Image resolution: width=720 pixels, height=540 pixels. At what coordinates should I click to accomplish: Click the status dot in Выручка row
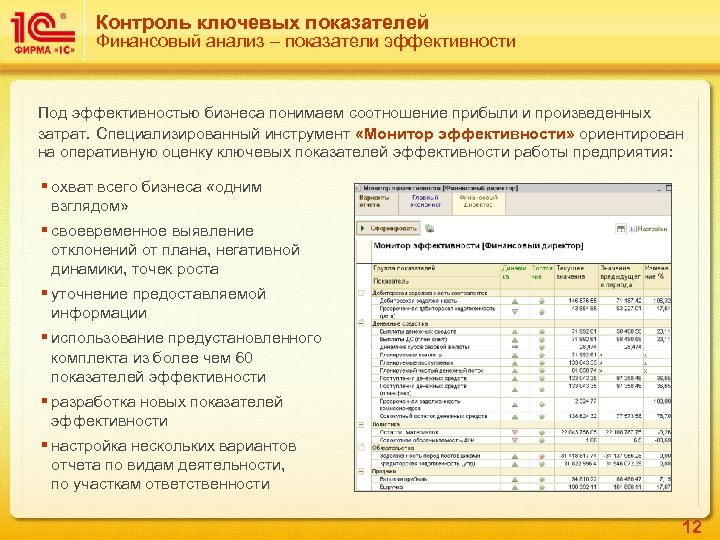coord(542,487)
